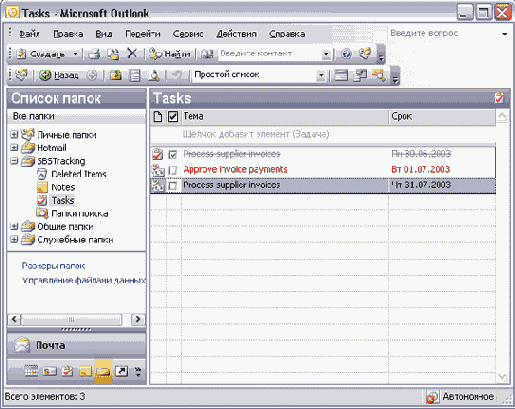The width and height of the screenshot is (515, 409).
Task: Click the Delete X toolbar icon
Action: pyautogui.click(x=132, y=53)
